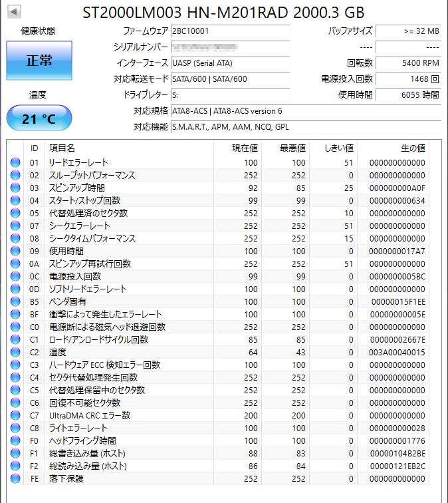Click status orb for 03 スピンアップ時間
Image resolution: width=448 pixels, height=503 pixels.
point(15,188)
